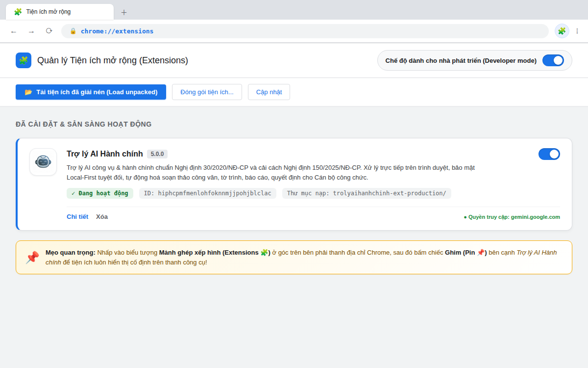The width and height of the screenshot is (588, 368).
Task: Click the extension ID hiphcpmfmenlohfoknnmjjpohjblclac
Action: pyautogui.click(x=208, y=193)
